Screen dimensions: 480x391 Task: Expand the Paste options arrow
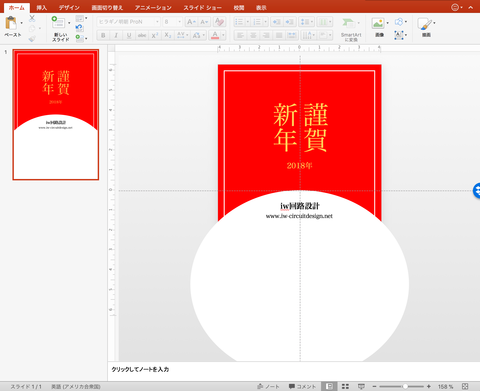tap(22, 23)
